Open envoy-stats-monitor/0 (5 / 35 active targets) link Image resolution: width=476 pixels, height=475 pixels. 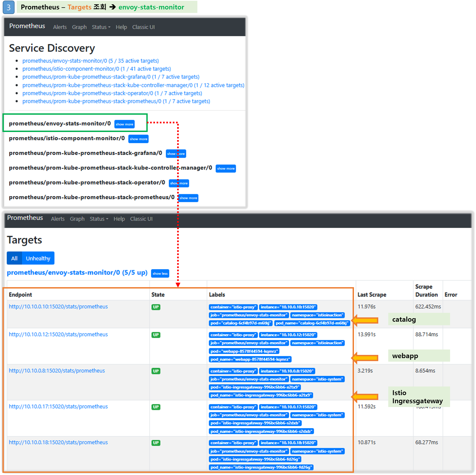90,61
